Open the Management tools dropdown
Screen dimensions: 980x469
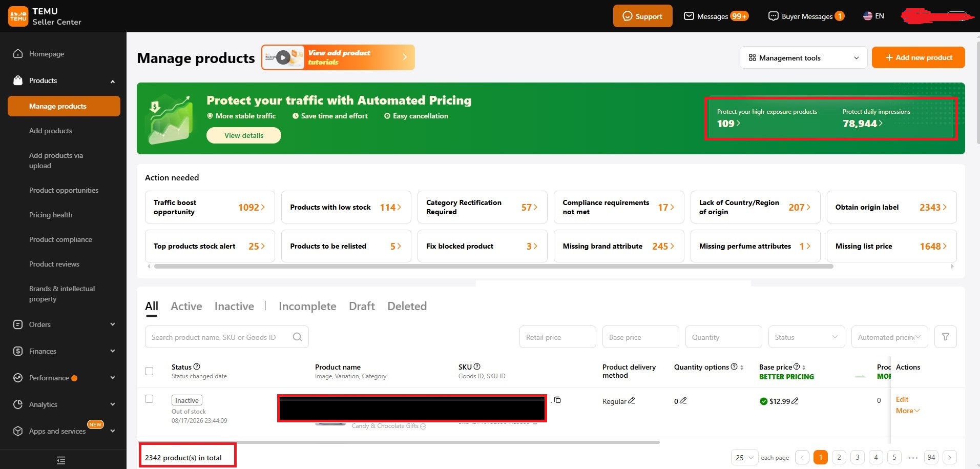pos(803,57)
